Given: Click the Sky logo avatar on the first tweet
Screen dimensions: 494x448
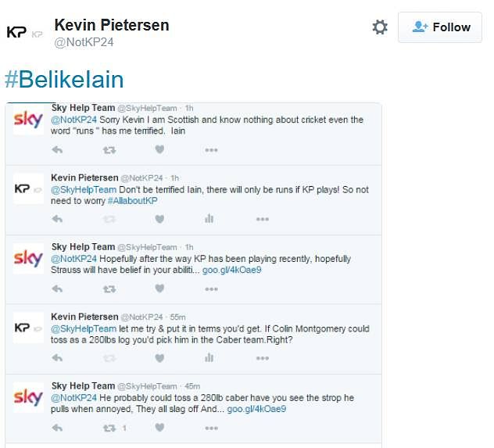Looking at the screenshot, I should coord(28,120).
